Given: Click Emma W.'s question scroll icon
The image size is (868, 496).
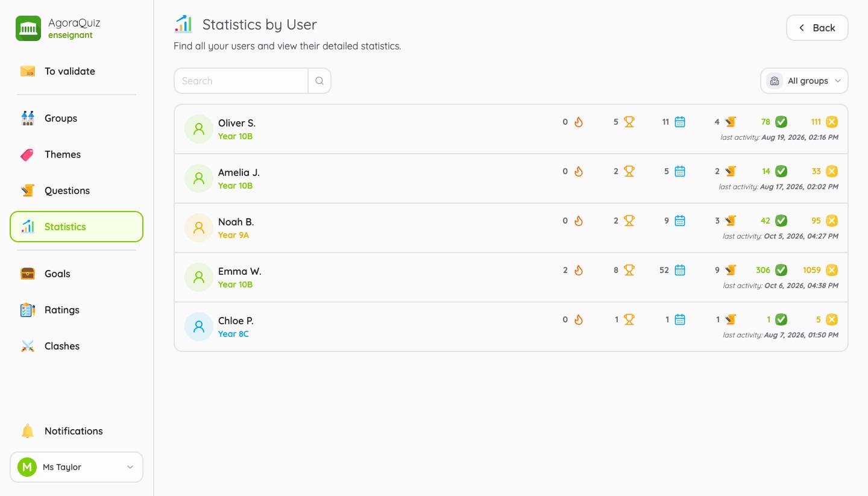Looking at the screenshot, I should point(731,270).
